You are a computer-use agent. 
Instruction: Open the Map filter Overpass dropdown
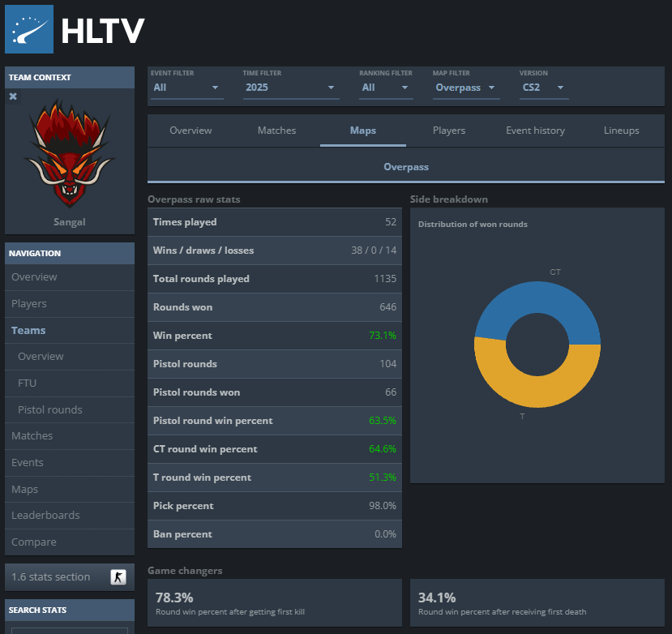click(466, 88)
